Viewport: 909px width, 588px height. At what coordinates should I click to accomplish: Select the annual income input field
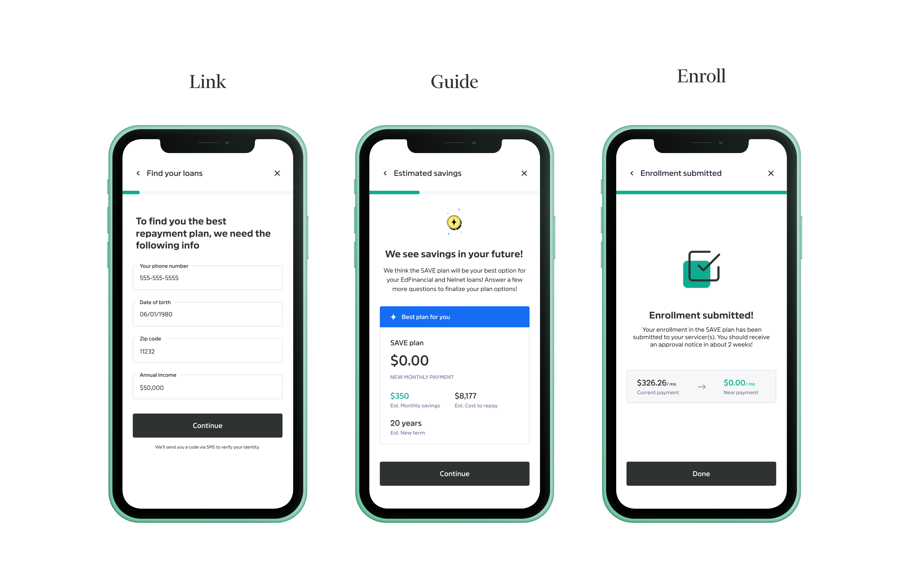pyautogui.click(x=207, y=387)
